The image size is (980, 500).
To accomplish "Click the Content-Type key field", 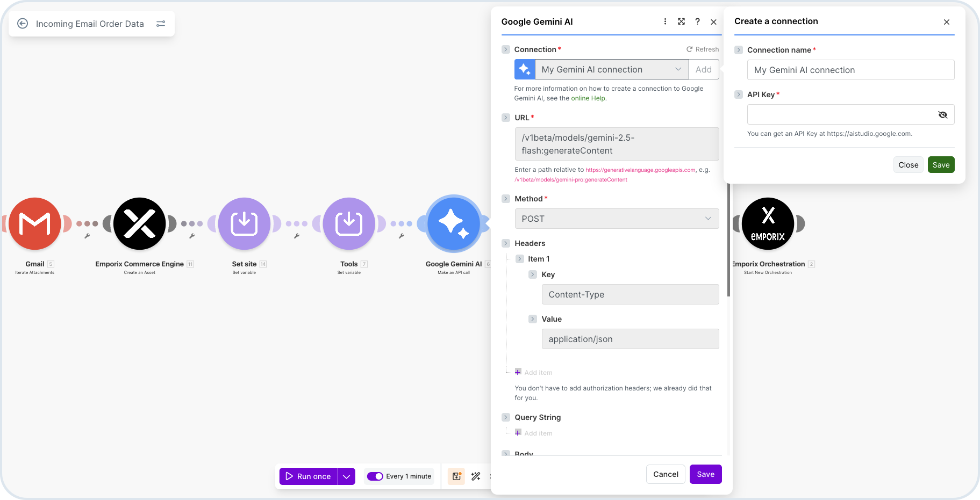I will [630, 294].
